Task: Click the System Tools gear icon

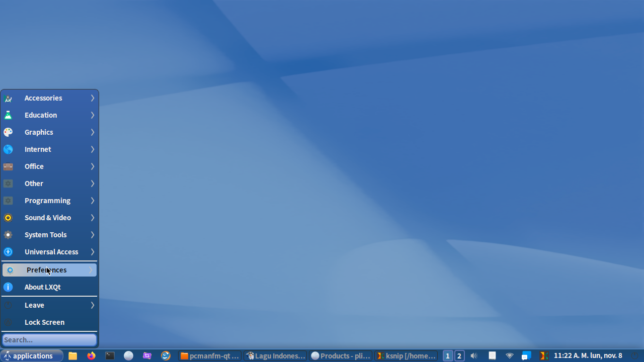Action: 8,235
